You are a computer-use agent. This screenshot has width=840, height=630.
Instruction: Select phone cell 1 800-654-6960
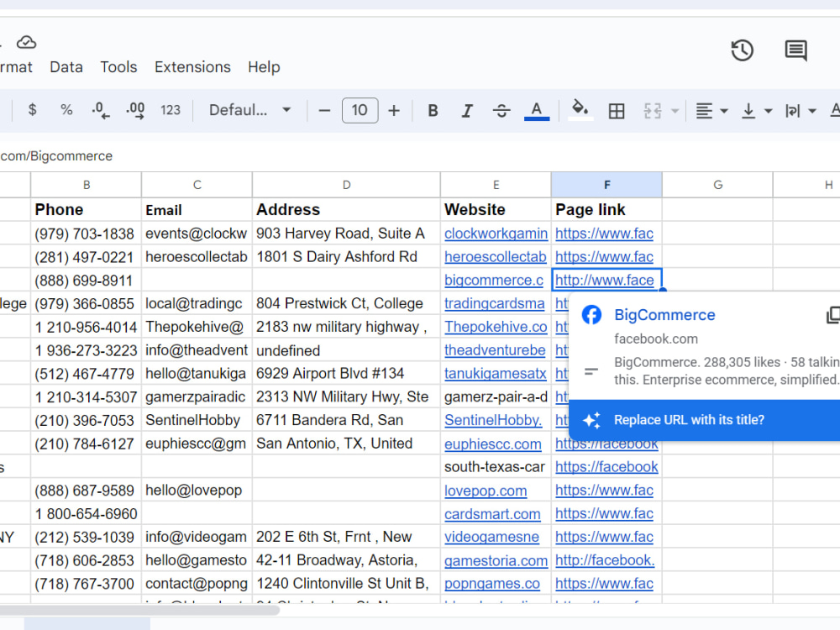click(x=87, y=514)
